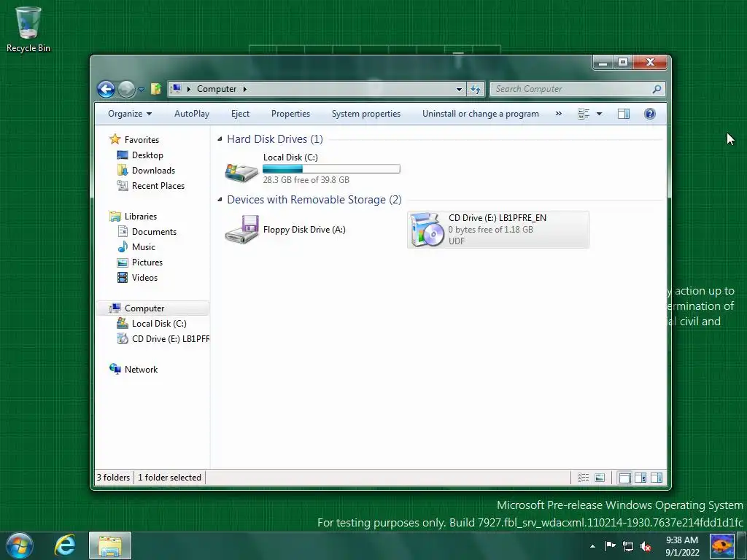The width and height of the screenshot is (747, 560).
Task: Select Libraries in the navigation pane
Action: tap(141, 216)
